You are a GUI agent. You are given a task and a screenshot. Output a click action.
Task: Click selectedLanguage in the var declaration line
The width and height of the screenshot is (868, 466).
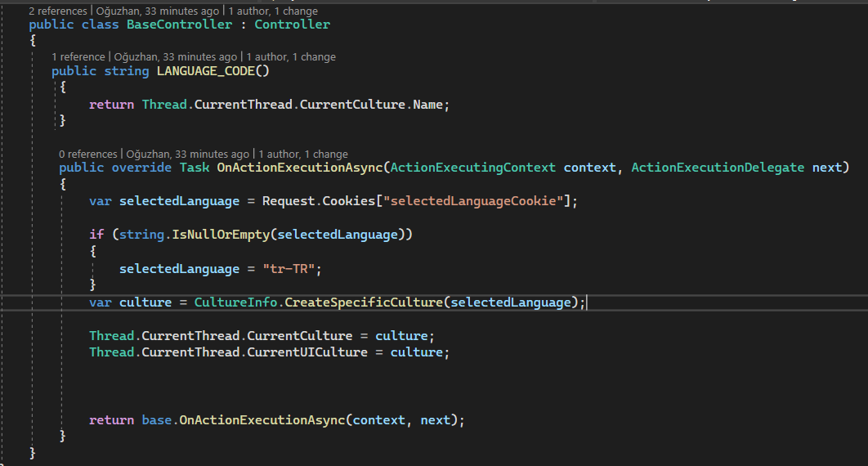179,201
